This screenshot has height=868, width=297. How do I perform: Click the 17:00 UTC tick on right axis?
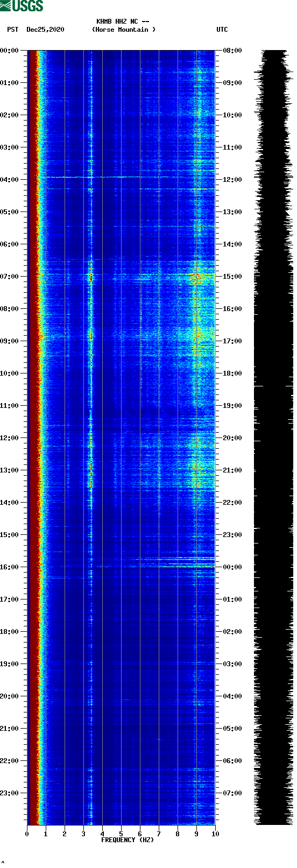coord(232,341)
